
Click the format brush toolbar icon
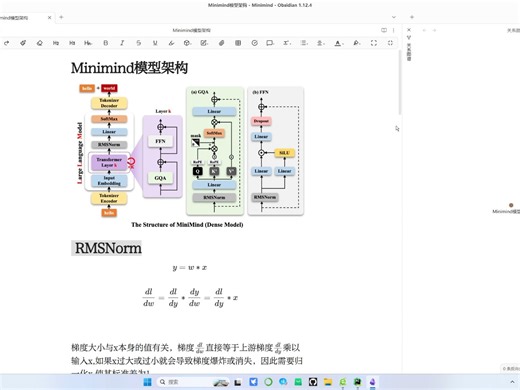(23, 43)
